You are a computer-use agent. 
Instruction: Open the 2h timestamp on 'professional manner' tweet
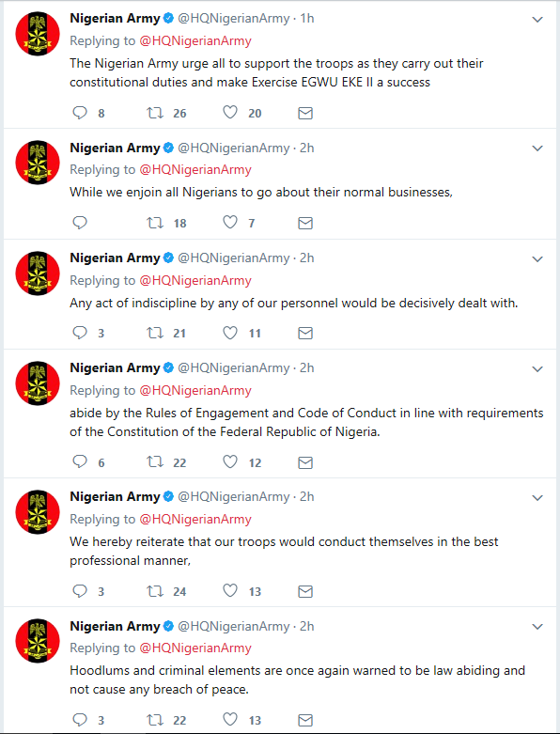307,496
